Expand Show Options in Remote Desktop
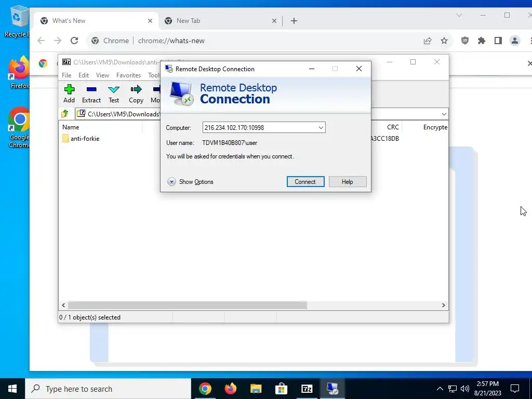This screenshot has width=532, height=399. pos(190,182)
